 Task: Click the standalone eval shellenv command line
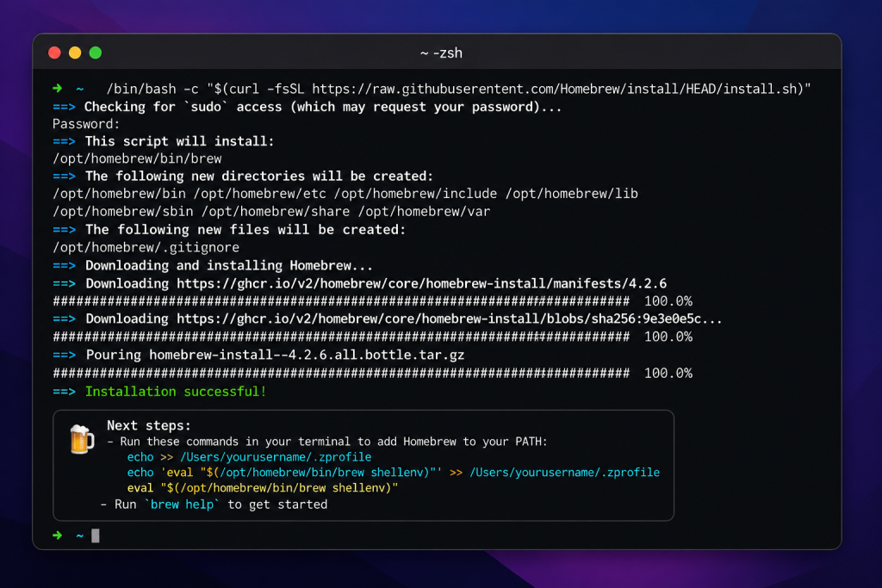(x=263, y=488)
